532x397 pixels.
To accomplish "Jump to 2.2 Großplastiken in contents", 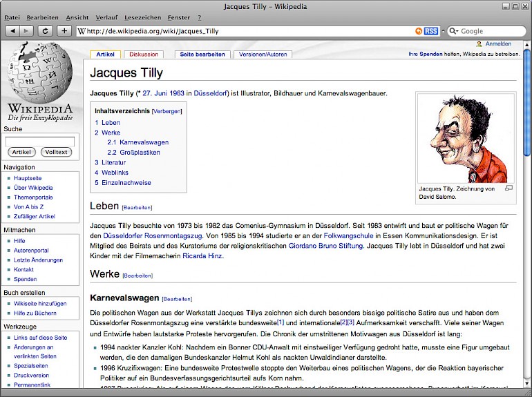I will [x=133, y=153].
